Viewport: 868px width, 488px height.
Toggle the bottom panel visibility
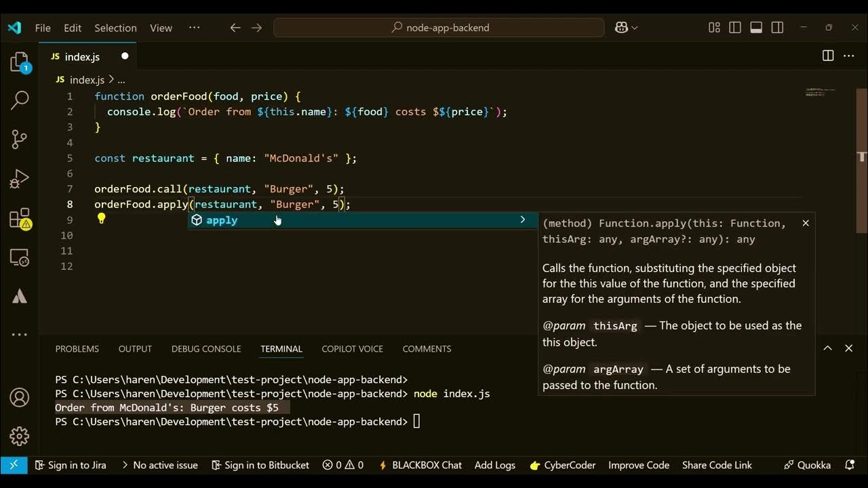point(756,28)
